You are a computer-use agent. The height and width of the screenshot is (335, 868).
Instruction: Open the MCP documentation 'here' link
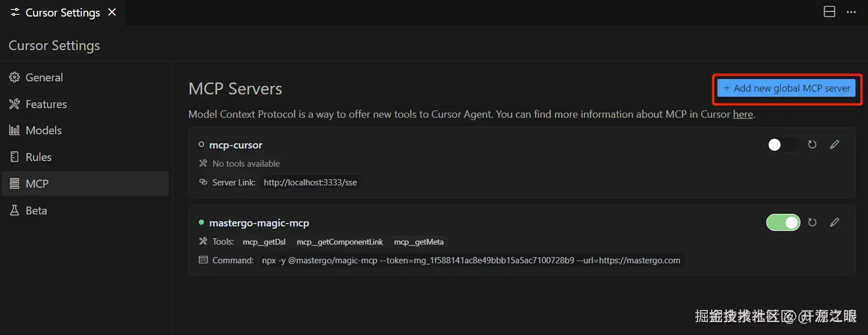pyautogui.click(x=742, y=114)
